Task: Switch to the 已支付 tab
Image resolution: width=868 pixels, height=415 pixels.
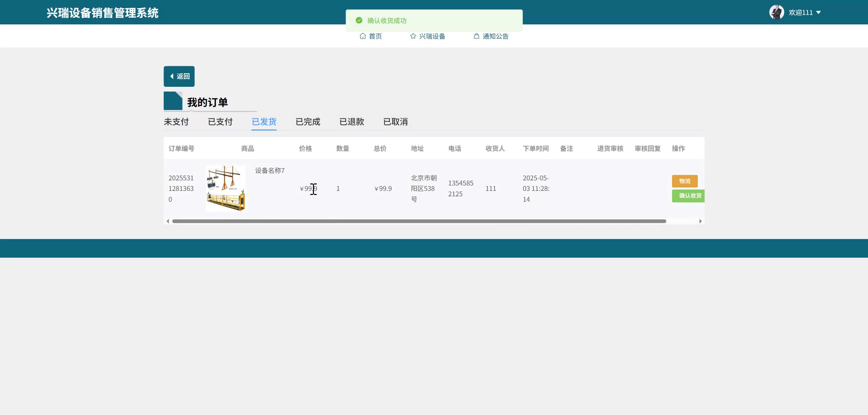Action: tap(220, 122)
